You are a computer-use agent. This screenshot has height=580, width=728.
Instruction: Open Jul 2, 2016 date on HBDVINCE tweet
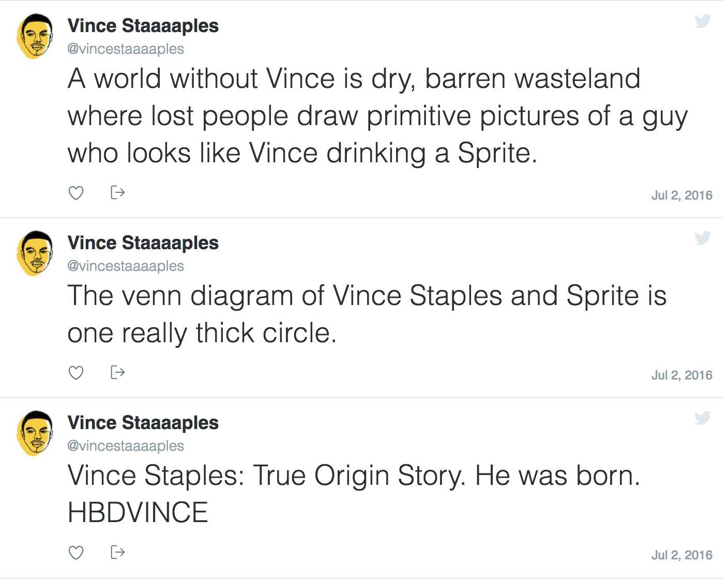point(681,555)
